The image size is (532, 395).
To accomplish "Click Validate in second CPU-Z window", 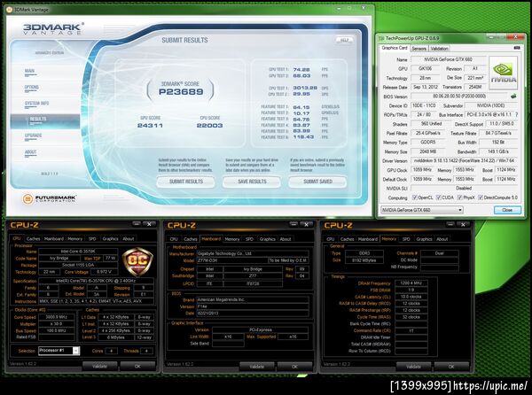I will pyautogui.click(x=257, y=367).
